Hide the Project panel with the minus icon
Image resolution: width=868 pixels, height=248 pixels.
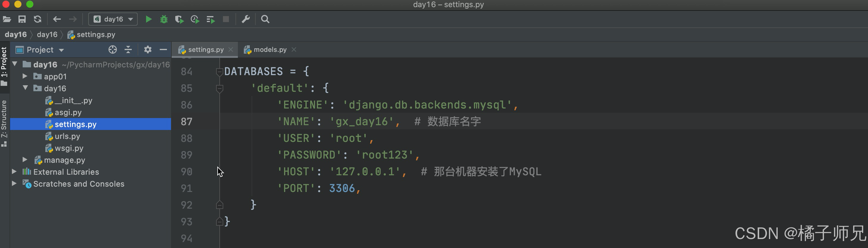(163, 50)
